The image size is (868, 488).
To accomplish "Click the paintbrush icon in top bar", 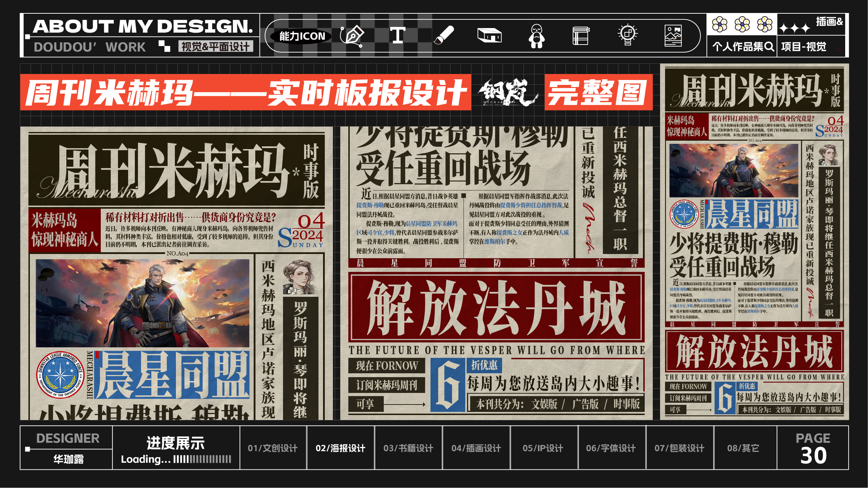I will (x=444, y=35).
